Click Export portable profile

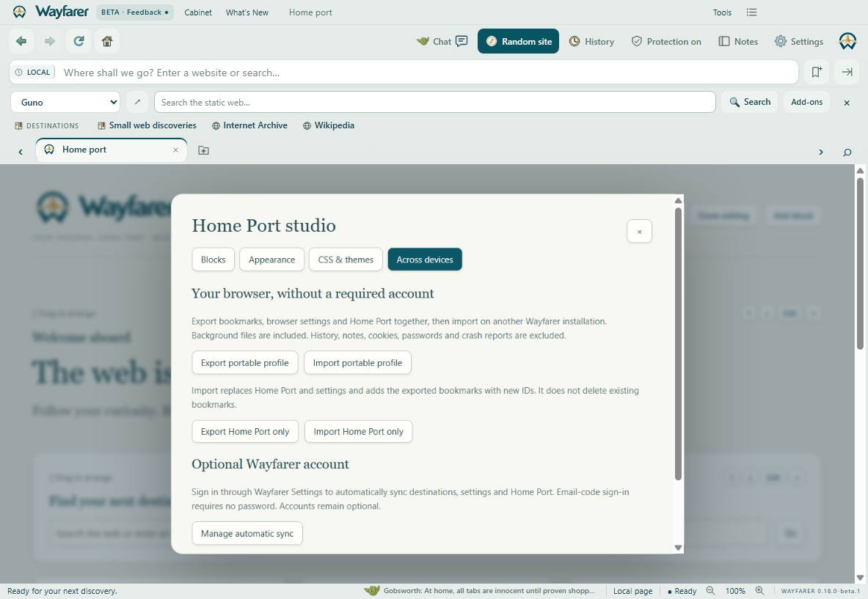(x=244, y=363)
